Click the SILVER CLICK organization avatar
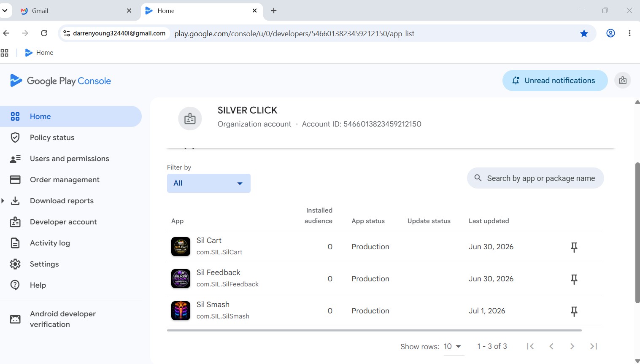640x364 pixels. pyautogui.click(x=190, y=119)
